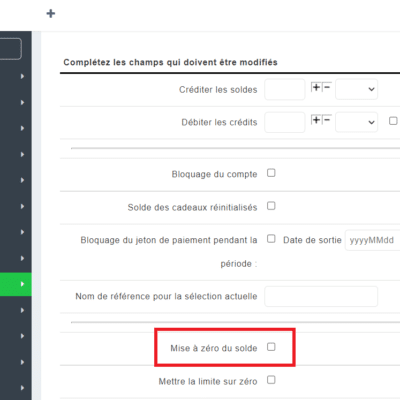Expand the last sidebar menu arrow

pyautogui.click(x=22, y=388)
